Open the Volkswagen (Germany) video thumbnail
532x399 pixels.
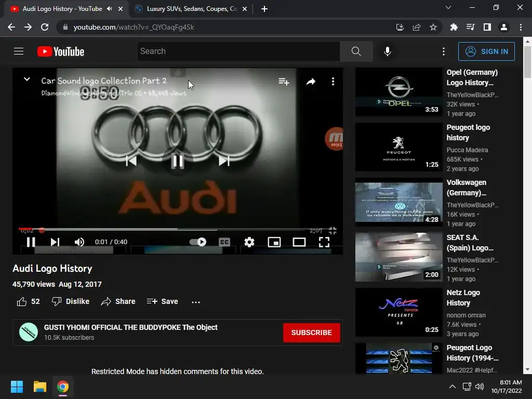pos(398,202)
